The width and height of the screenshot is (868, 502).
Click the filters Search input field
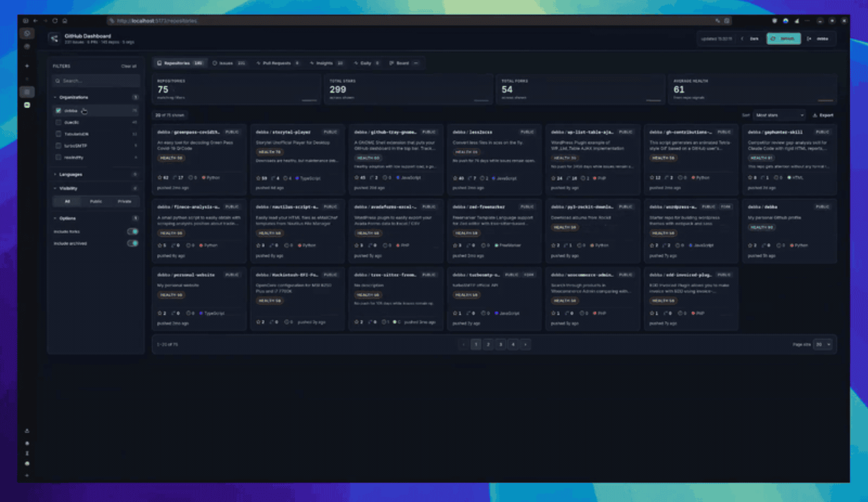click(96, 81)
